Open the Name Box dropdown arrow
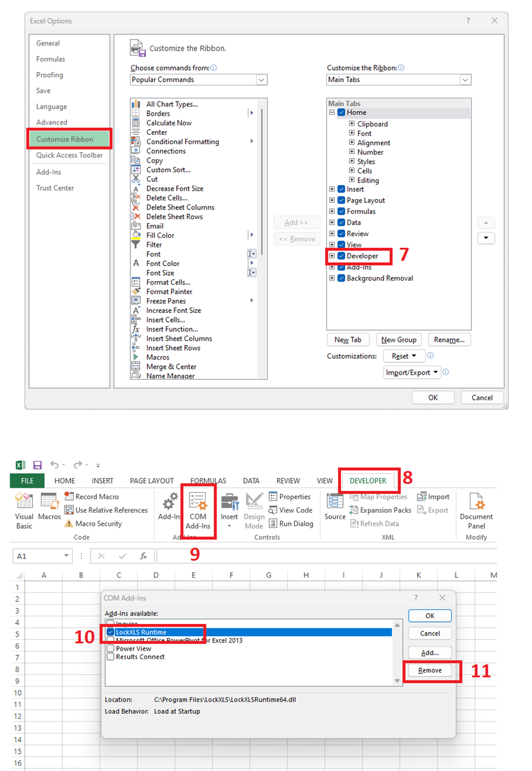The width and height of the screenshot is (532, 771). point(67,556)
